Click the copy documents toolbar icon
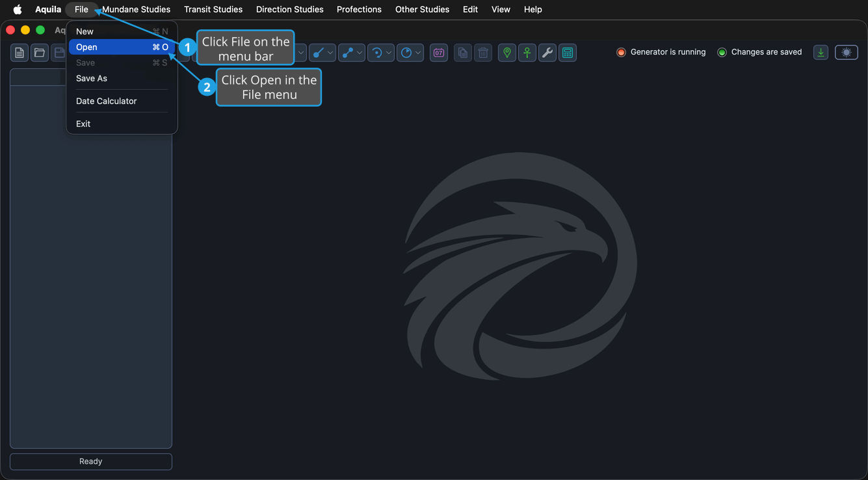Screen dimensions: 868x480 pyautogui.click(x=463, y=53)
